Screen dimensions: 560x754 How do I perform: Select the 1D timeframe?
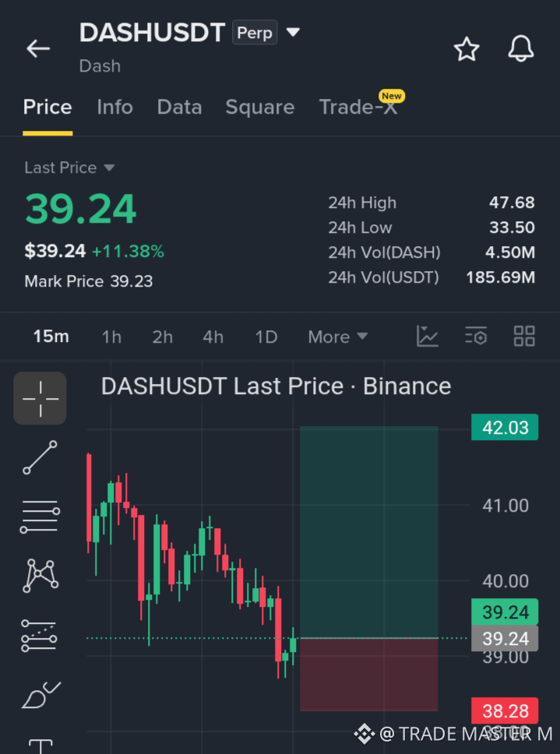[x=266, y=336]
